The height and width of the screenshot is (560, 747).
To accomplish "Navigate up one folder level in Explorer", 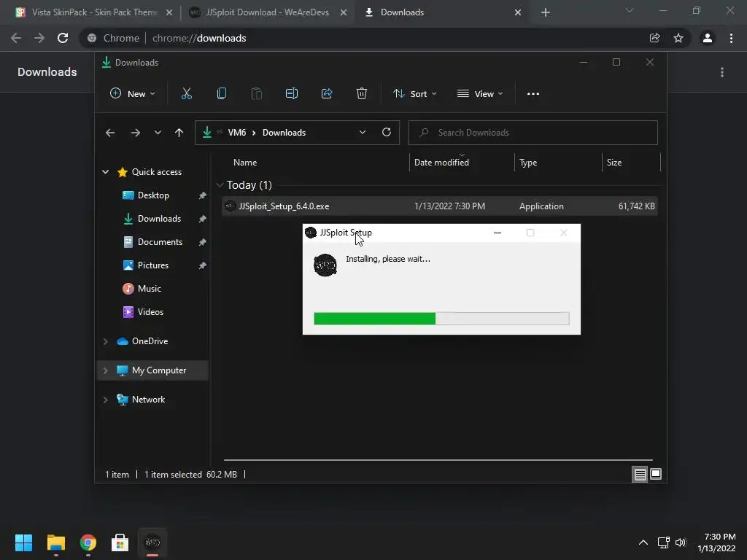I will point(179,133).
